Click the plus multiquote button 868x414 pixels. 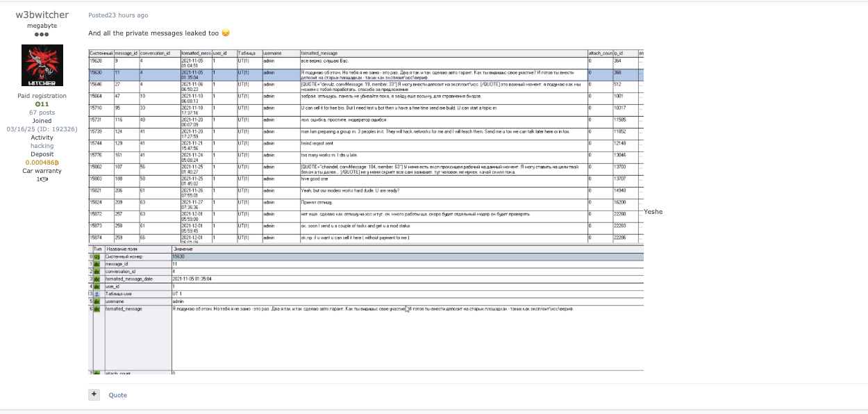click(x=94, y=395)
